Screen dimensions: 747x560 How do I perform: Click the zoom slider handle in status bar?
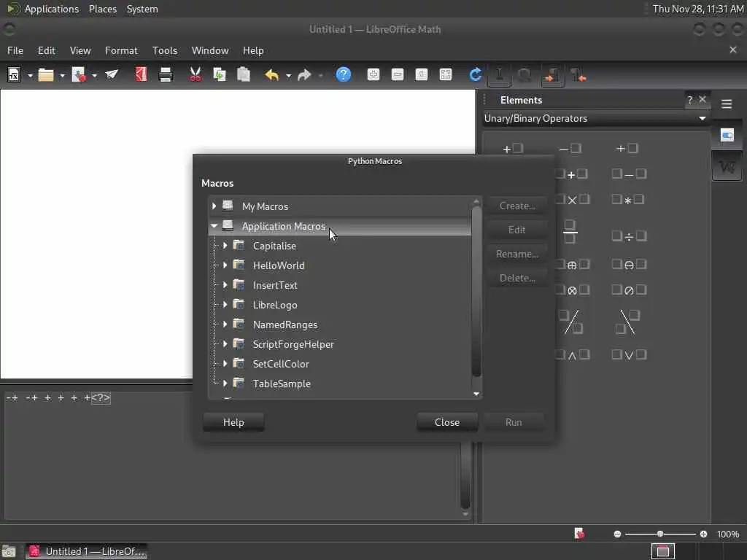click(x=659, y=534)
